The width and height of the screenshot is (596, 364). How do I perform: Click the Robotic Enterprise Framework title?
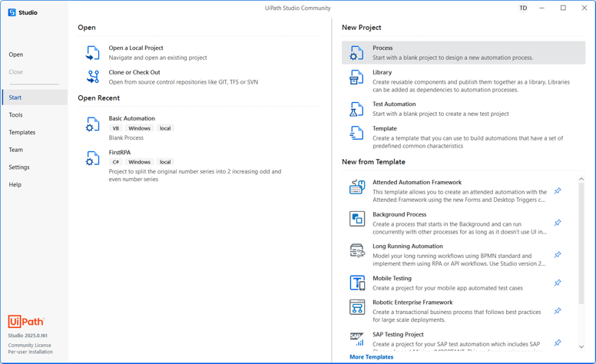pos(412,303)
